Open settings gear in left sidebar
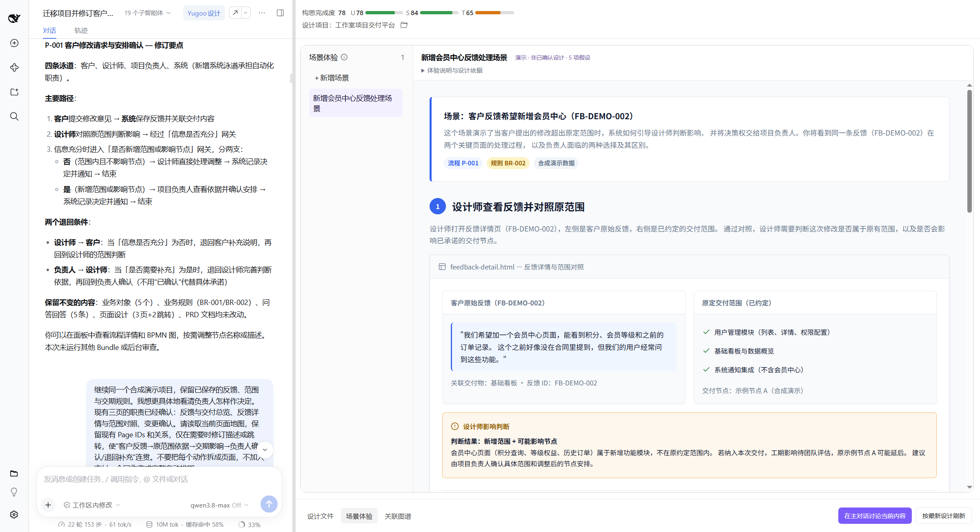Image resolution: width=980 pixels, height=532 pixels. (14, 514)
